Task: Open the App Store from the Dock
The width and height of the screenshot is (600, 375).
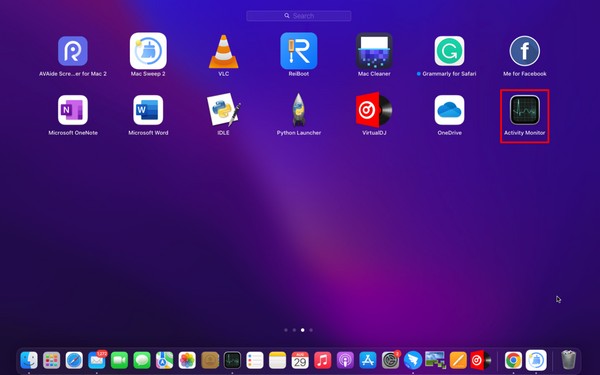Action: 368,360
